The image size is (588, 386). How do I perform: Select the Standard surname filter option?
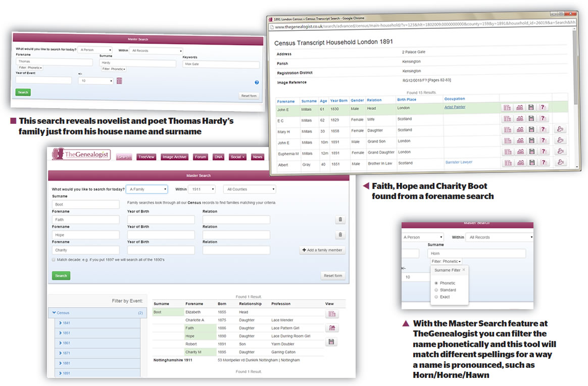click(x=436, y=290)
